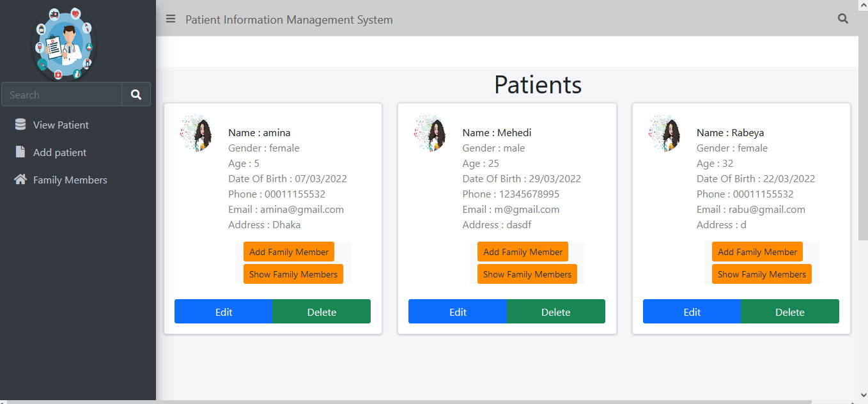This screenshot has width=868, height=404.
Task: Show Family Members for Mehedi
Action: click(527, 274)
